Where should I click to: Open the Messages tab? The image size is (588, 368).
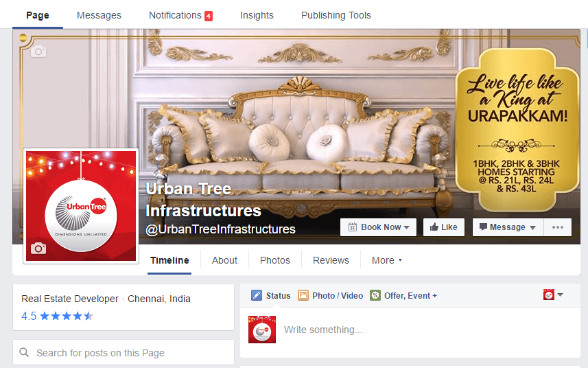pos(99,15)
